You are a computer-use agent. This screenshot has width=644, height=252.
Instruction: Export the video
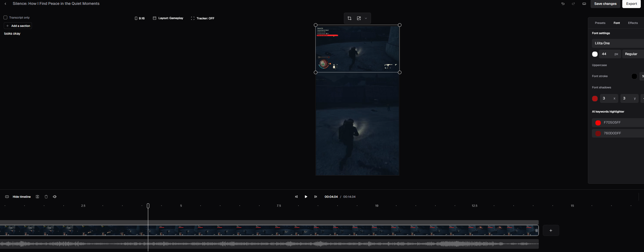(631, 4)
